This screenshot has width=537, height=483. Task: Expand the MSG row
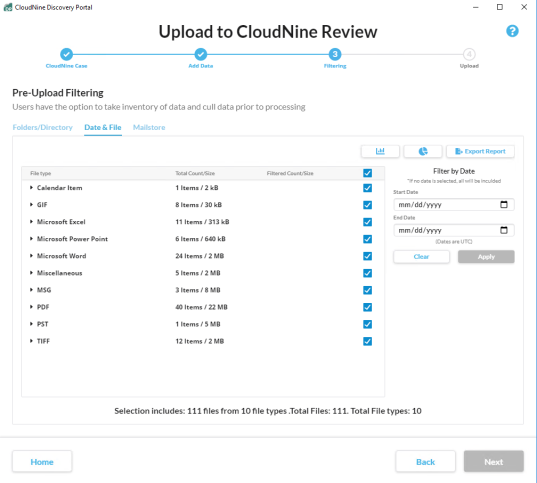[31, 290]
